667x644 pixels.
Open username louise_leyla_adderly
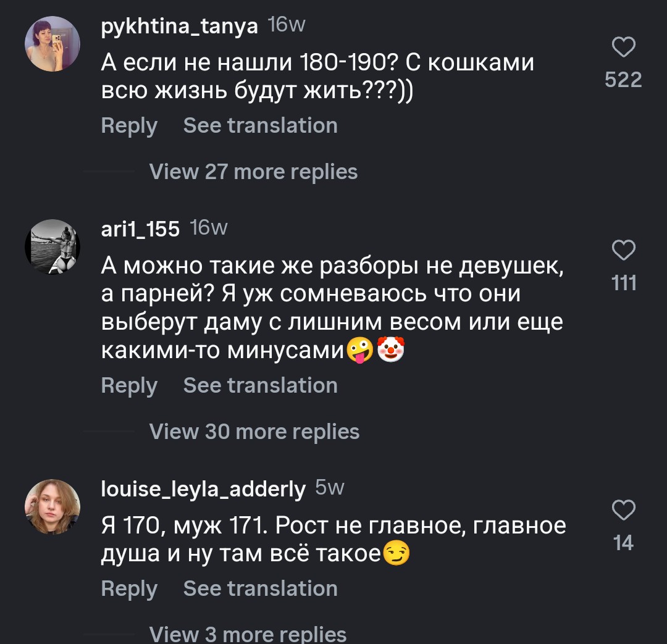[x=203, y=489]
